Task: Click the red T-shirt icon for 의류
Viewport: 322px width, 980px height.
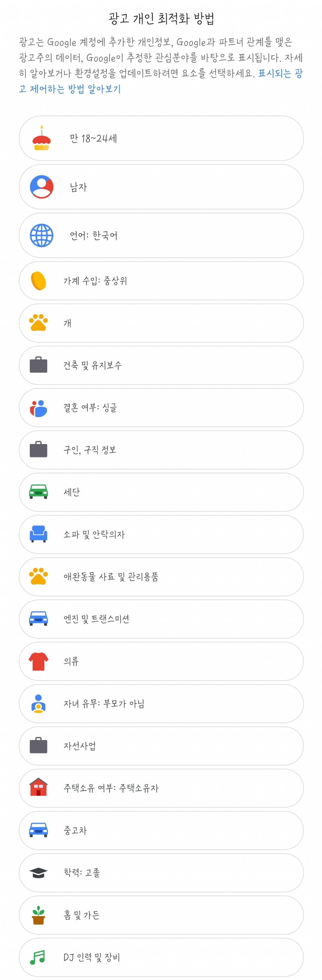Action: coord(38,661)
